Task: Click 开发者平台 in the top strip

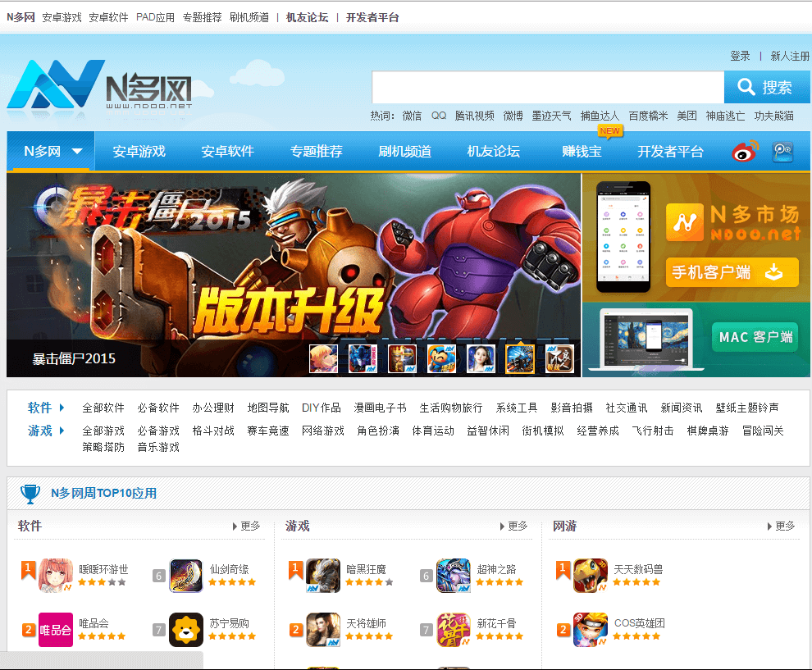Action: click(x=372, y=17)
